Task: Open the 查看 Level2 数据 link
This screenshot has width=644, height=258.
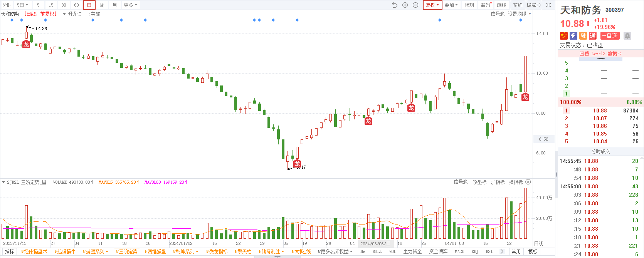Action: pos(600,54)
